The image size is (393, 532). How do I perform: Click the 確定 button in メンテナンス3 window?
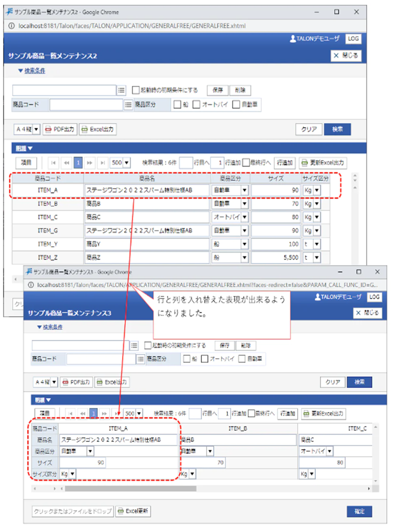pyautogui.click(x=359, y=511)
